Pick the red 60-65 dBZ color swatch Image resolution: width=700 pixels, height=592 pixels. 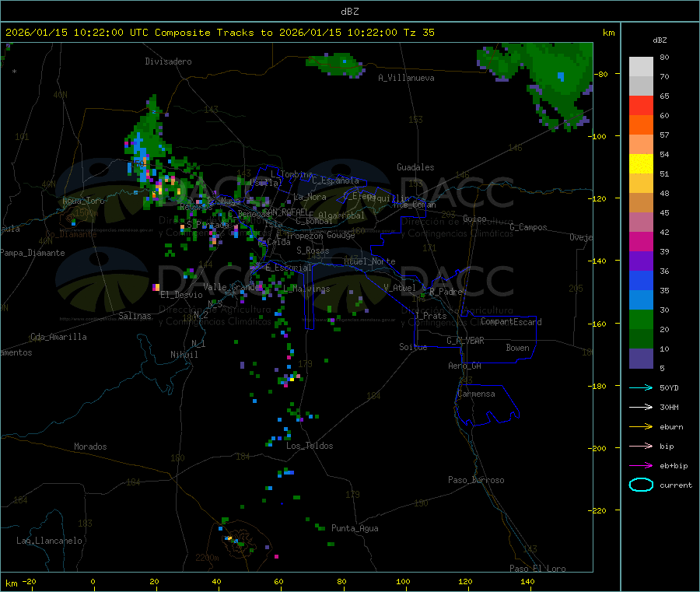pyautogui.click(x=641, y=106)
